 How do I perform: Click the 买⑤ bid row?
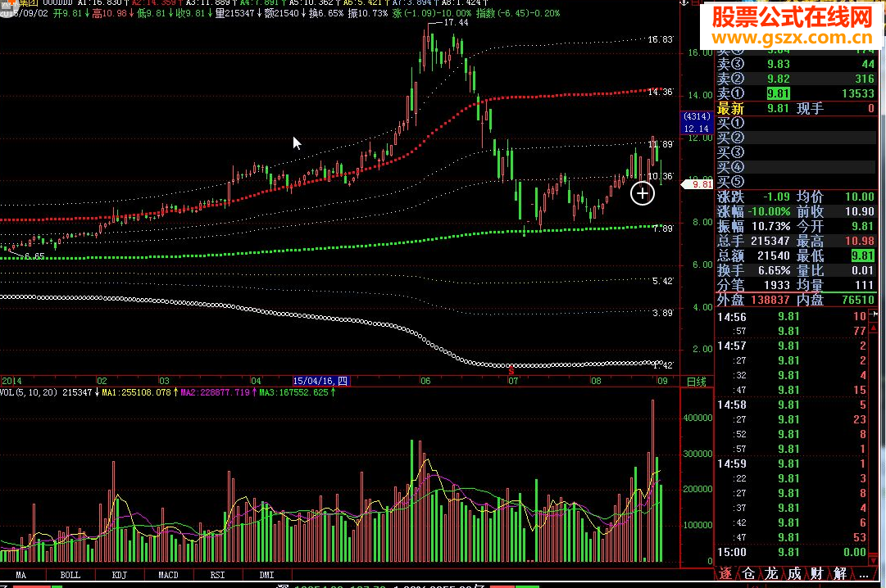click(x=796, y=181)
